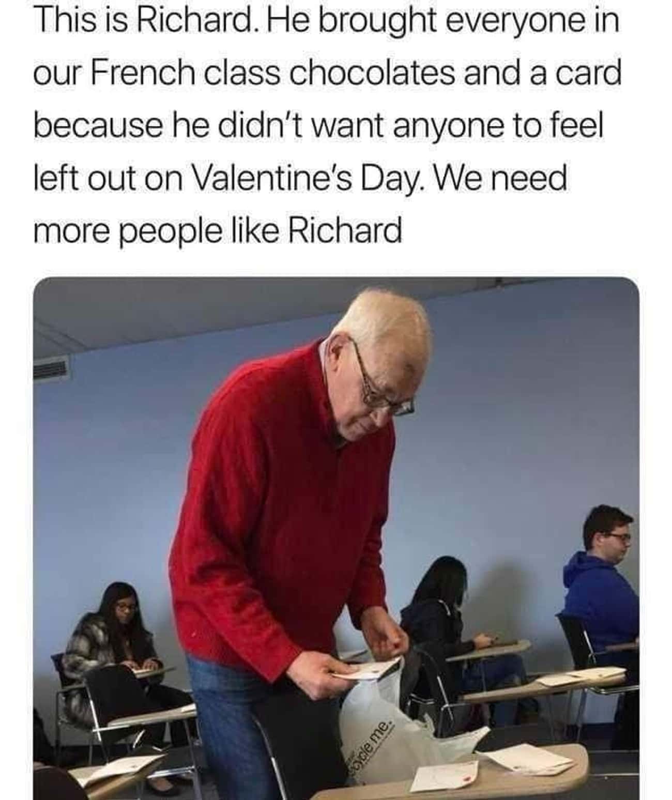Click the wall vent near the ceiling

pyautogui.click(x=51, y=371)
